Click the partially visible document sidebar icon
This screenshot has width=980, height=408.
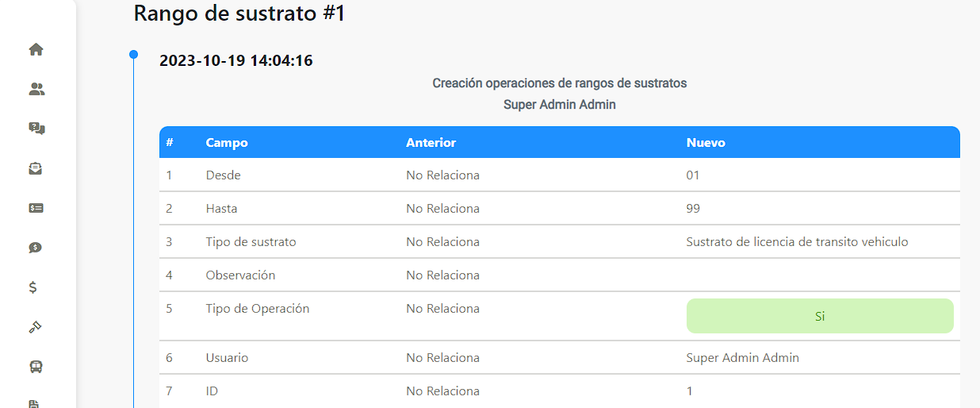(x=34, y=403)
